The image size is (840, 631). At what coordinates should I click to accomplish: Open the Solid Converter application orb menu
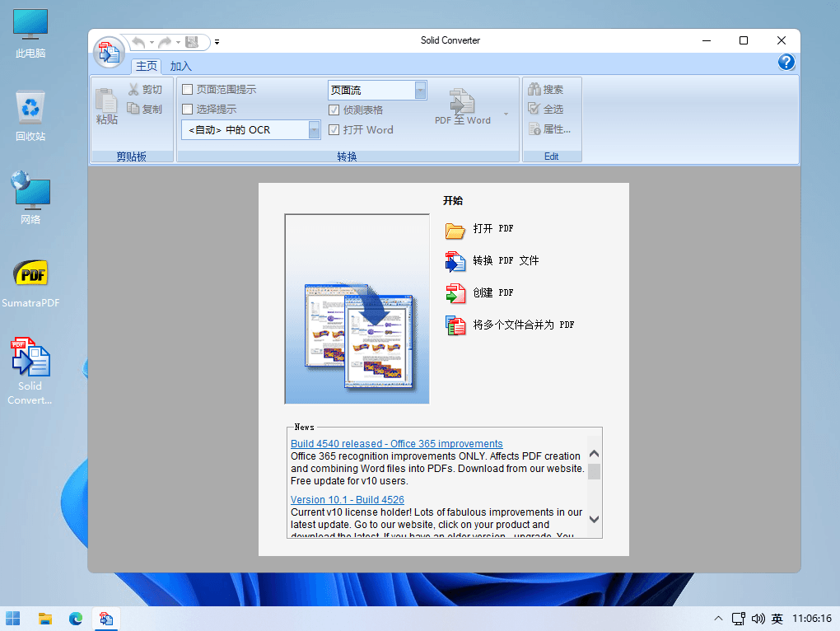click(110, 53)
